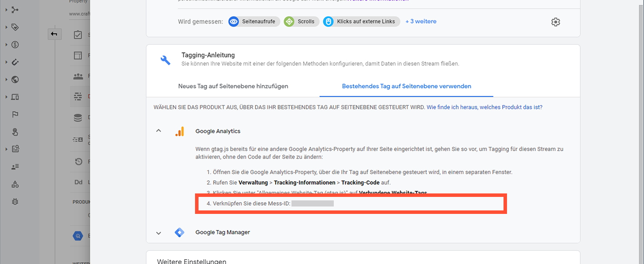Expand the Google Tag Manager section chevron
644x264 pixels.
coord(159,233)
